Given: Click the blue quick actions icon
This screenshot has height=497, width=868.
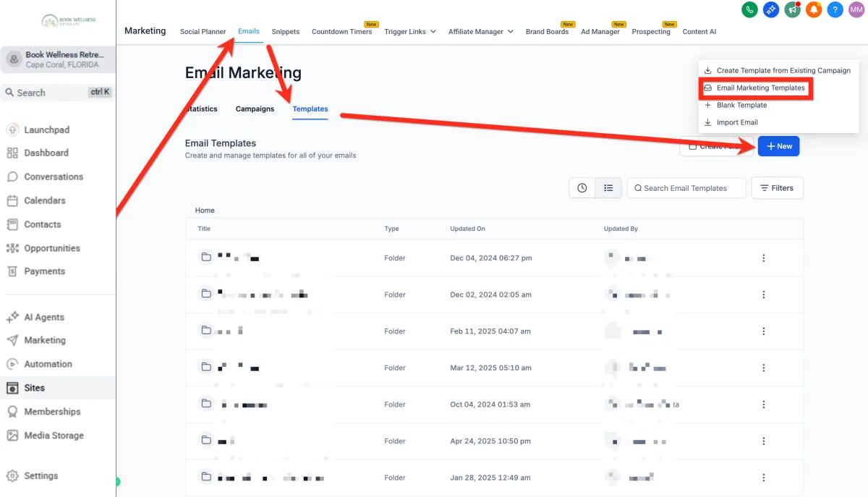Looking at the screenshot, I should [771, 10].
